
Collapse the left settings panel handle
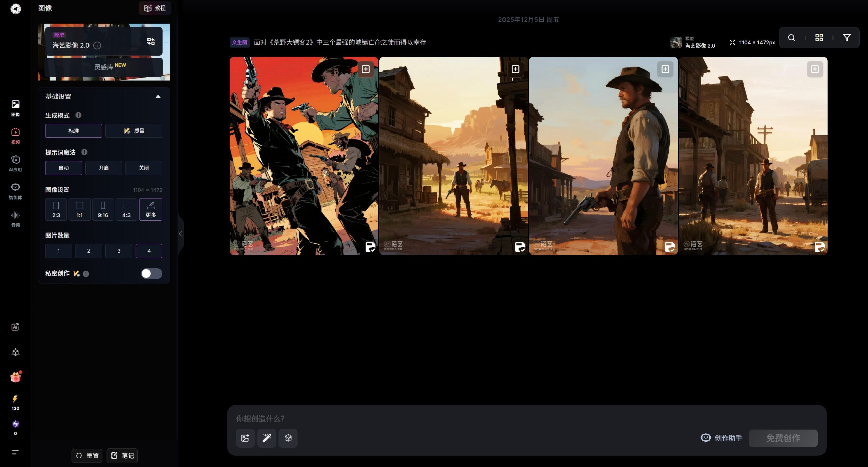coord(180,233)
